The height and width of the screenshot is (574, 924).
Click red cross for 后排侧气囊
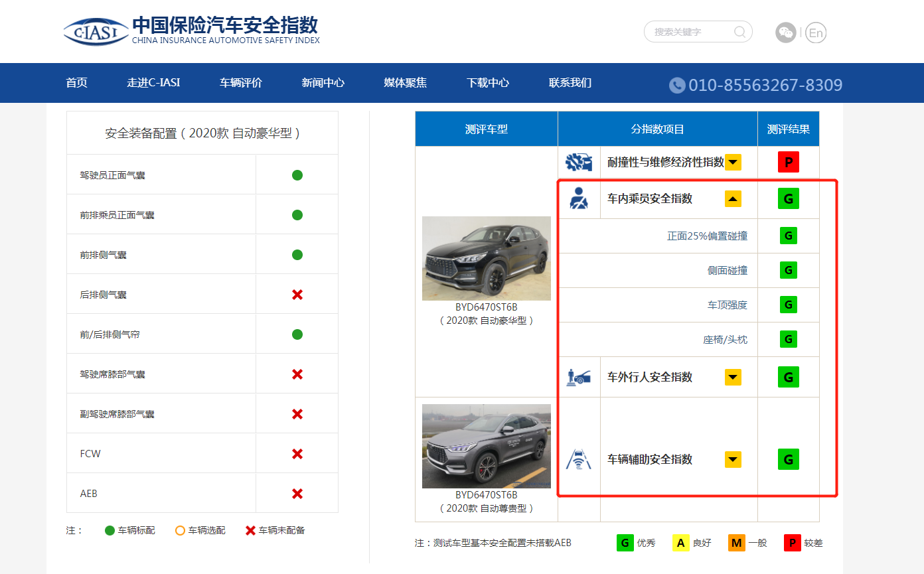tap(297, 295)
